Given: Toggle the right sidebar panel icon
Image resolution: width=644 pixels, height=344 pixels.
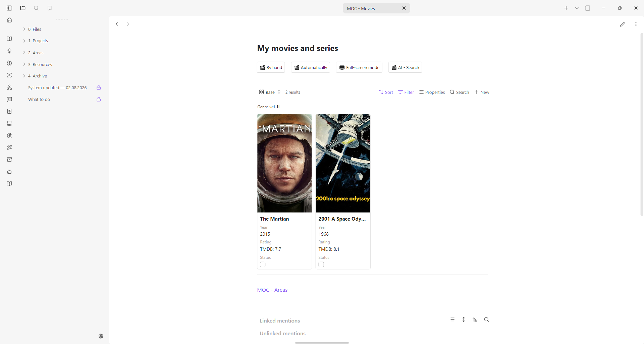Looking at the screenshot, I should 588,8.
